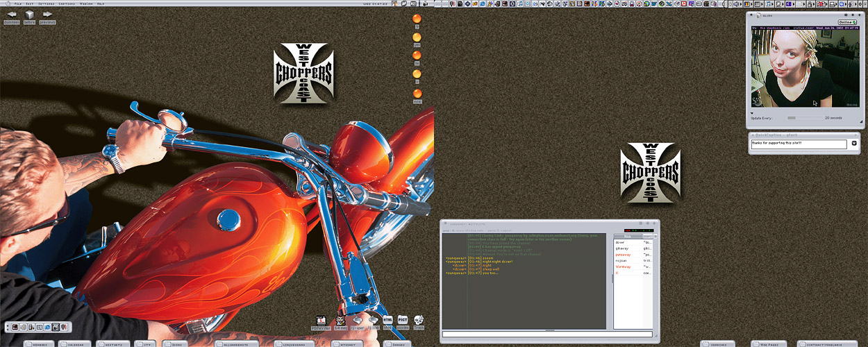
Task: Open the Settings menu
Action: pyautogui.click(x=47, y=3)
